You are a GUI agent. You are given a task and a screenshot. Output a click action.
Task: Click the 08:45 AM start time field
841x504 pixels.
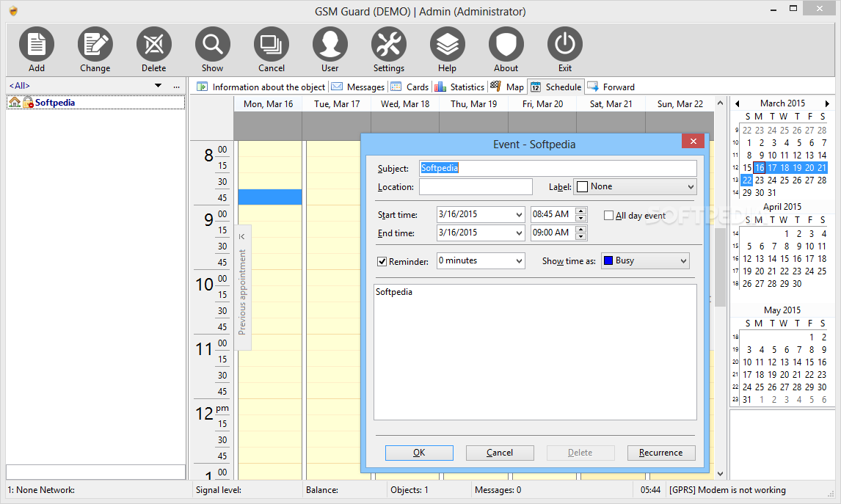coord(553,214)
